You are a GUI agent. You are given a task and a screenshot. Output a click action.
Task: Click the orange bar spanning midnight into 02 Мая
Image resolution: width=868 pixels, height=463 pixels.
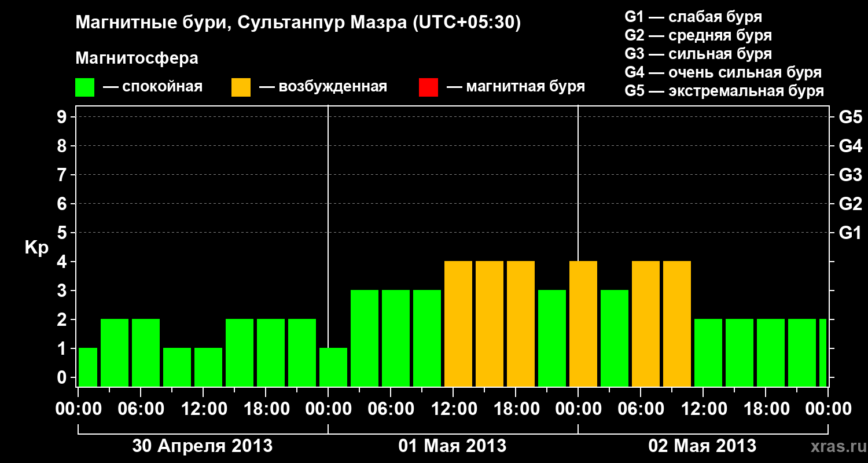click(x=583, y=324)
